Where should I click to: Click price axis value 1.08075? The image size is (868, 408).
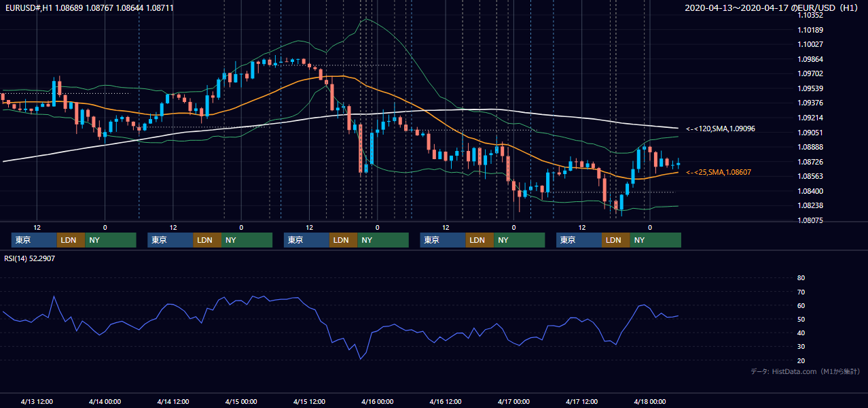click(810, 220)
